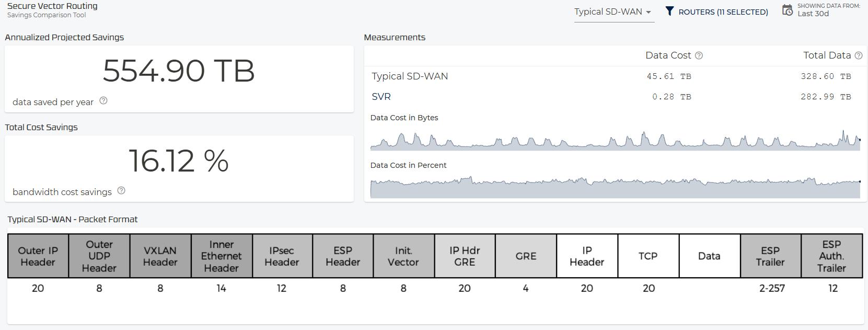Select the IPsec Header packet block

[282, 256]
